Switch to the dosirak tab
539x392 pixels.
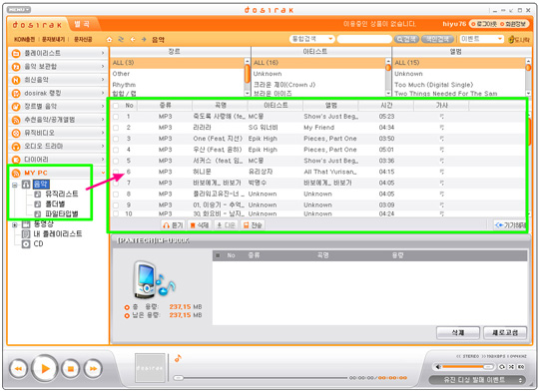coord(37,25)
